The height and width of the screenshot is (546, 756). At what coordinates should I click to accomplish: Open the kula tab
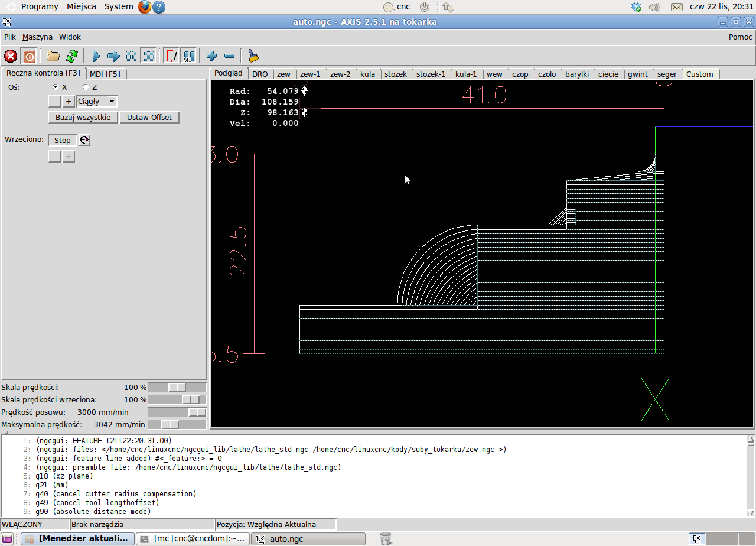pyautogui.click(x=367, y=74)
